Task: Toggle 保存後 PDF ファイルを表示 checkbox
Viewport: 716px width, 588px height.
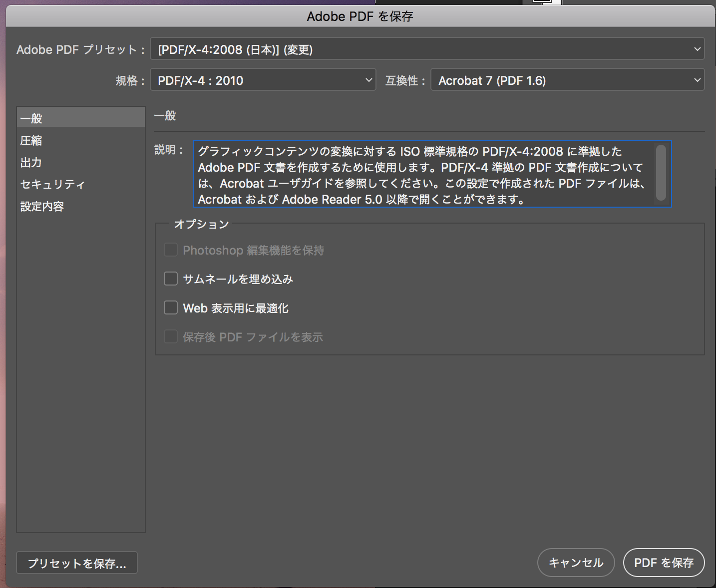Action: [171, 336]
